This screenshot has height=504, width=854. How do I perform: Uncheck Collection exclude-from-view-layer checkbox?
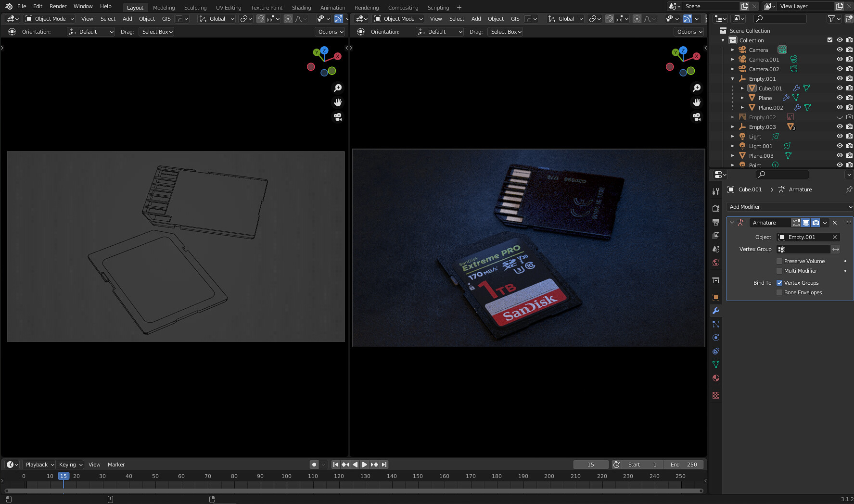tap(830, 40)
